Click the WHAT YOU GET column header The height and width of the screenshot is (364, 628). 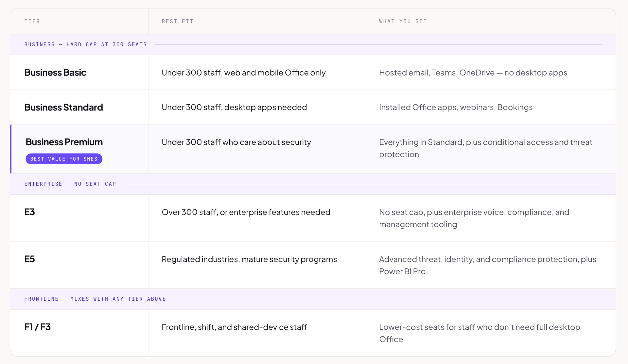[x=403, y=22]
